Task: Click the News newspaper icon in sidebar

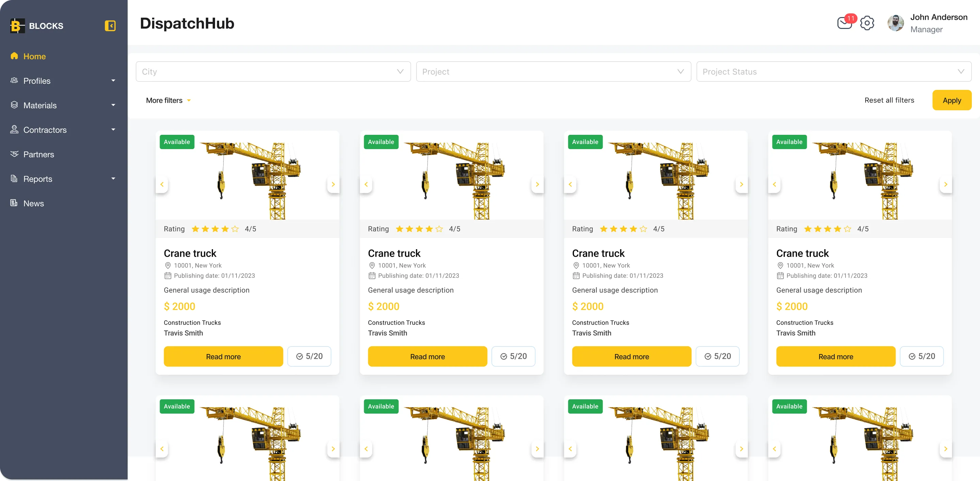Action: tap(14, 203)
